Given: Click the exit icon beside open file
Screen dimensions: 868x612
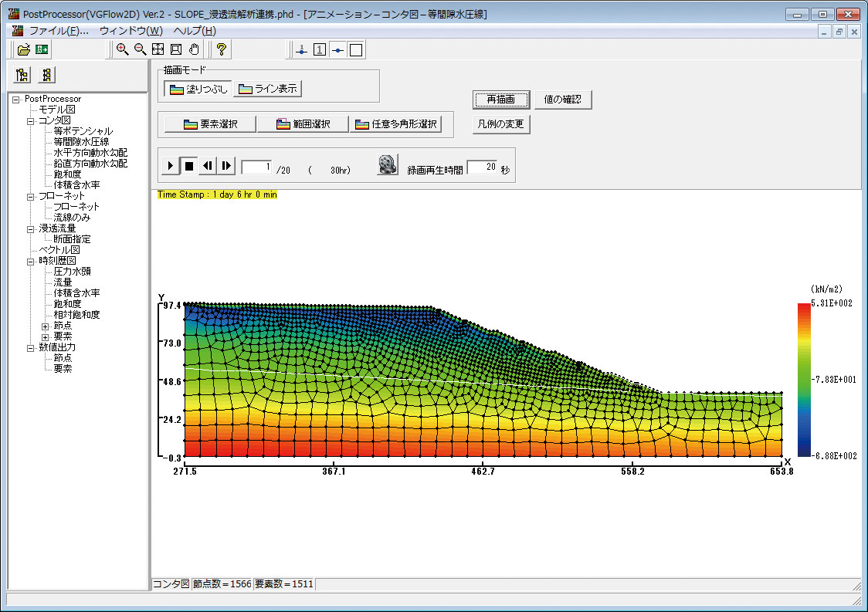Looking at the screenshot, I should [x=42, y=49].
